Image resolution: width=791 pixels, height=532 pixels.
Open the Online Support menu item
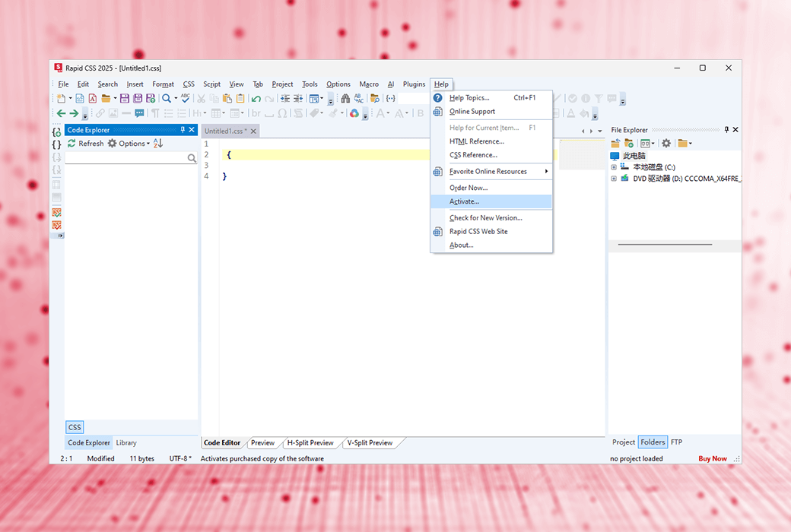491,112
